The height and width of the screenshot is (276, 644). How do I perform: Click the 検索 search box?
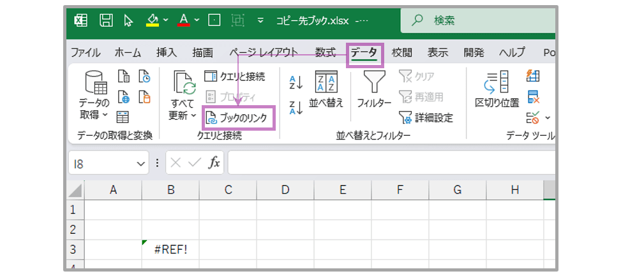(x=478, y=20)
